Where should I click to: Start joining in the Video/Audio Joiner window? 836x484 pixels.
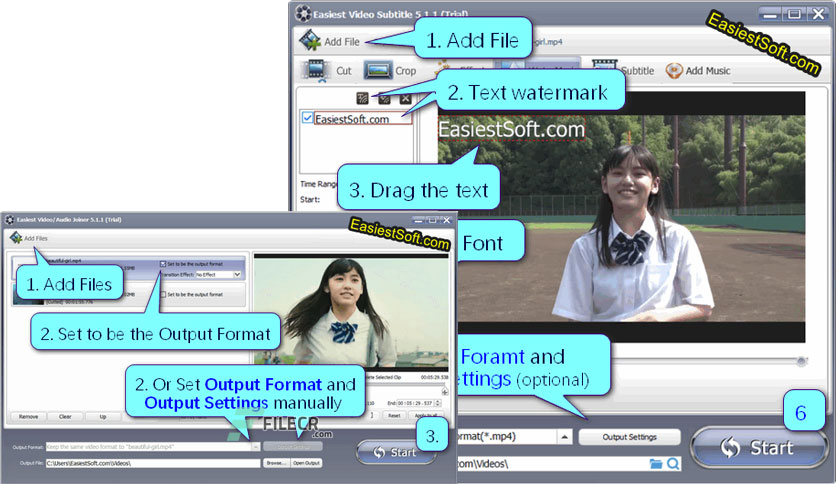pos(395,452)
